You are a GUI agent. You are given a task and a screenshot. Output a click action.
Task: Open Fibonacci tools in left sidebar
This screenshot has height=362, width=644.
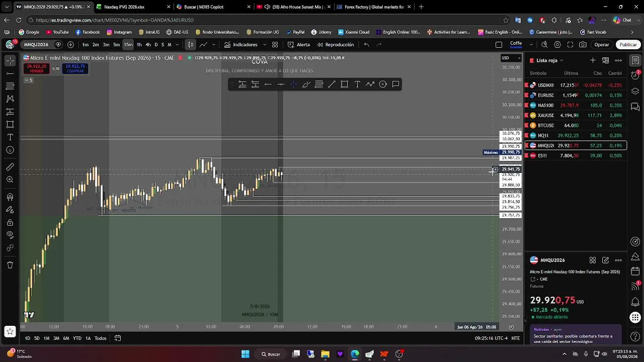point(10,86)
